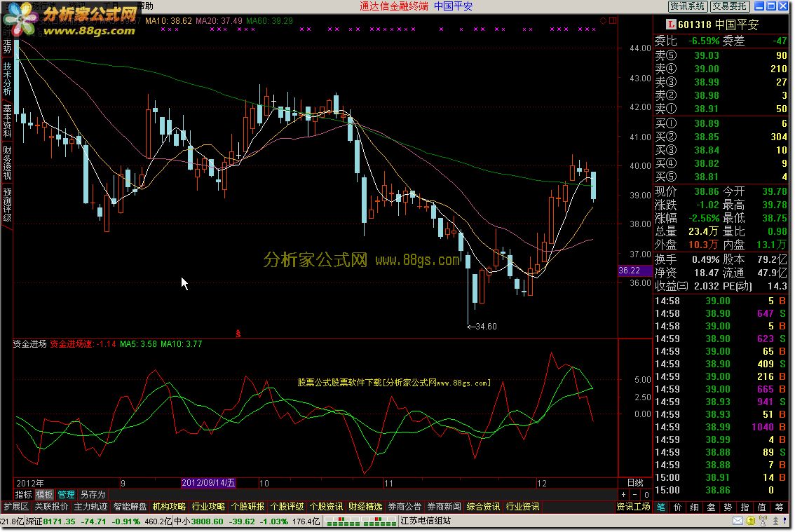Click the tree-shaped icon in status bar
The height and width of the screenshot is (532, 795).
tap(775, 521)
